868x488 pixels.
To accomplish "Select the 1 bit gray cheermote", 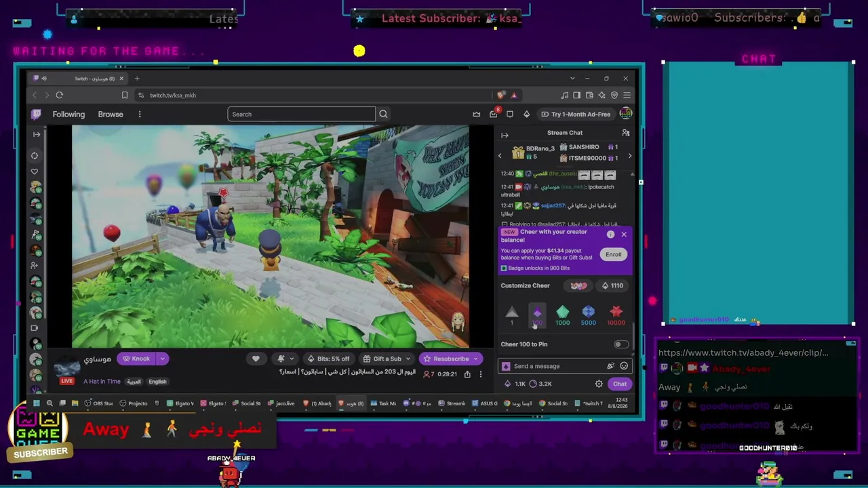I will coord(512,315).
